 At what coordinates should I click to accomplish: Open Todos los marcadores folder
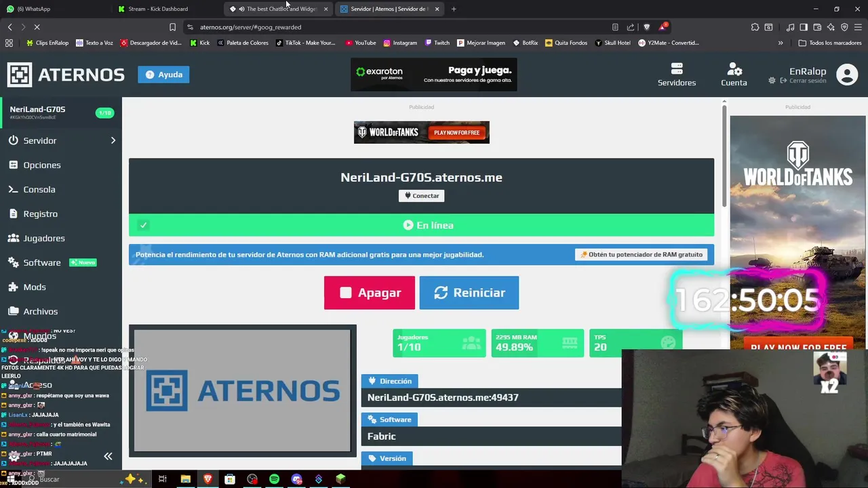[830, 43]
